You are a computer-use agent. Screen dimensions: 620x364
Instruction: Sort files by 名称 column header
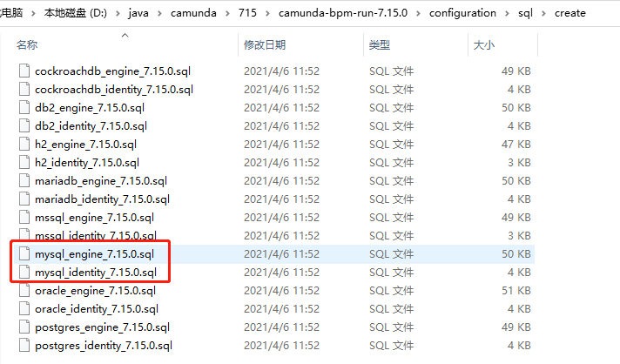coord(27,45)
